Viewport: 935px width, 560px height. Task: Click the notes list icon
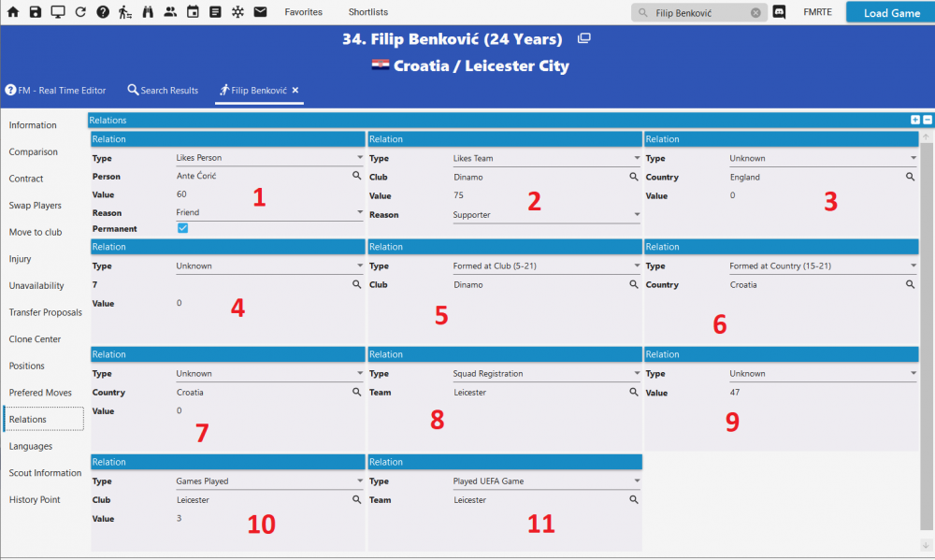[x=215, y=12]
